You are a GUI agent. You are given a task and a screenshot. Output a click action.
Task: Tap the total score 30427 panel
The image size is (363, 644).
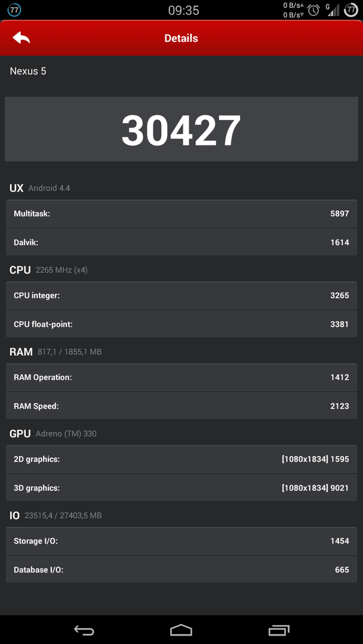click(181, 129)
